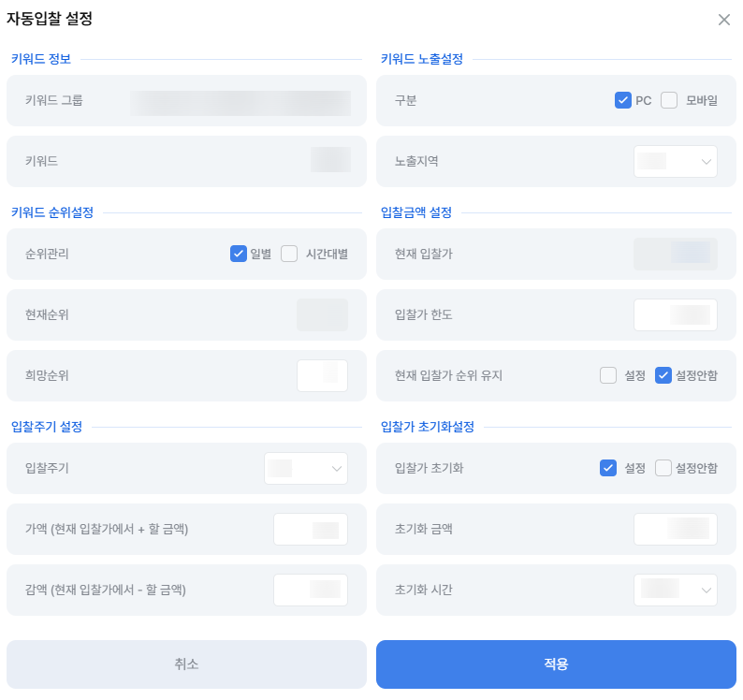743x700 pixels.
Task: Select 설정안함 checkbox for 입찰가 초기화
Action: [x=663, y=468]
